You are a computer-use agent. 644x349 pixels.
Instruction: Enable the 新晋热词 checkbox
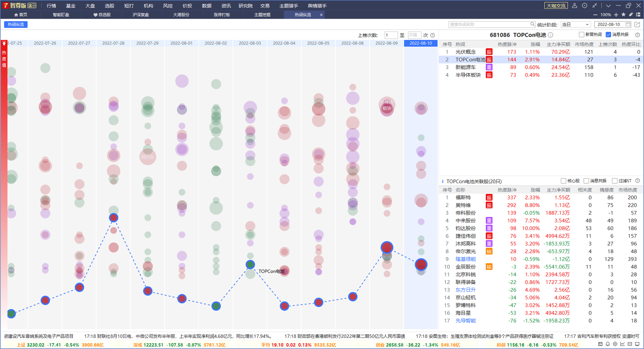pyautogui.click(x=581, y=34)
